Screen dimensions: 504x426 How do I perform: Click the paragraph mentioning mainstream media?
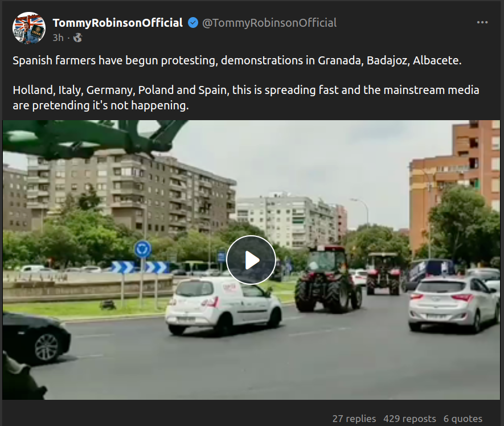[x=246, y=98]
